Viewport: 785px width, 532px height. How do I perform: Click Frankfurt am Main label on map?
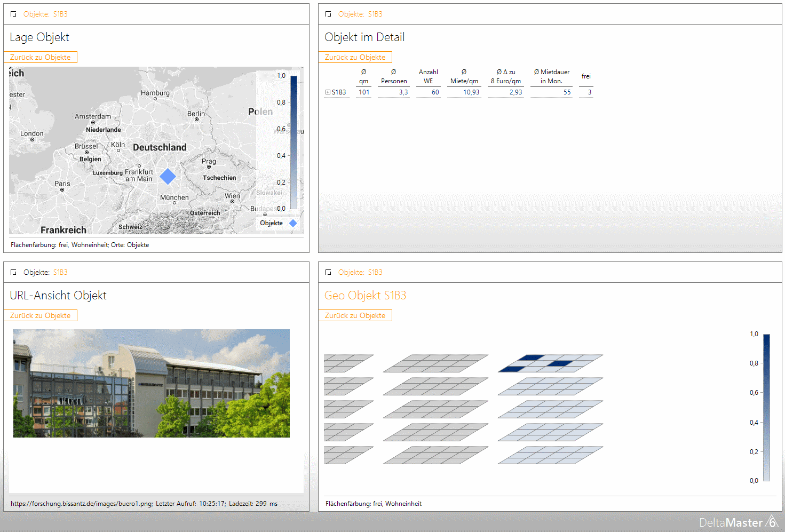click(139, 175)
